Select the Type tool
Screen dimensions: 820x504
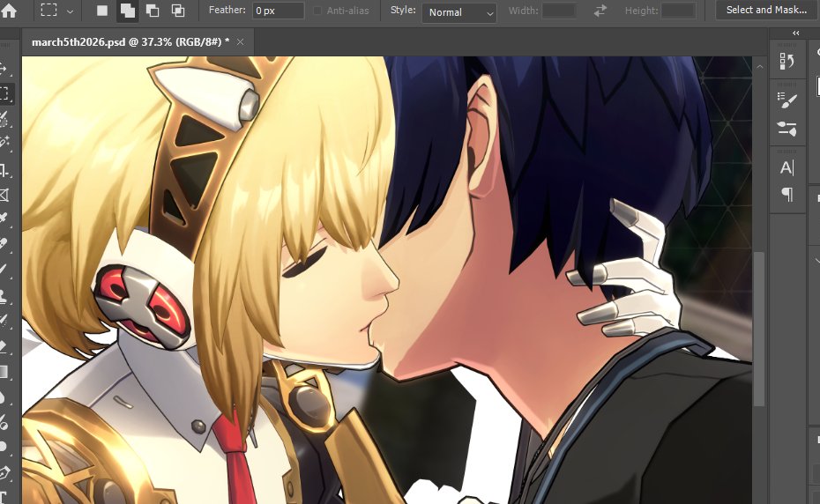[3, 498]
